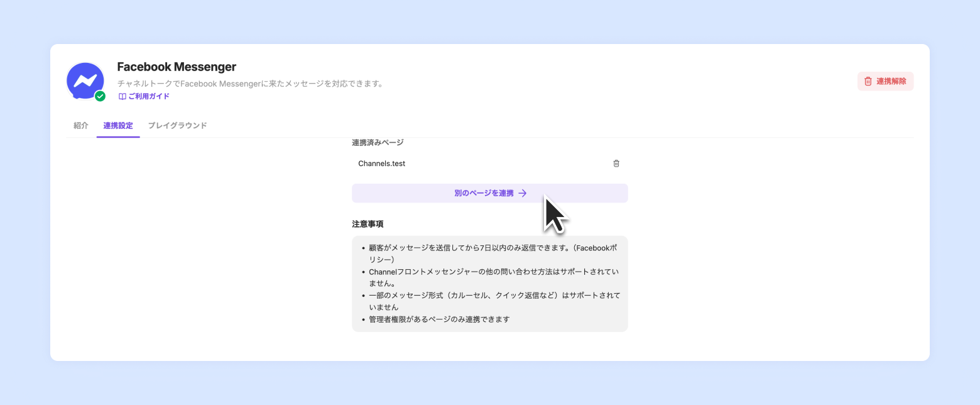Image resolution: width=980 pixels, height=405 pixels.
Task: Click the チャネルトーク description text
Action: 250,84
